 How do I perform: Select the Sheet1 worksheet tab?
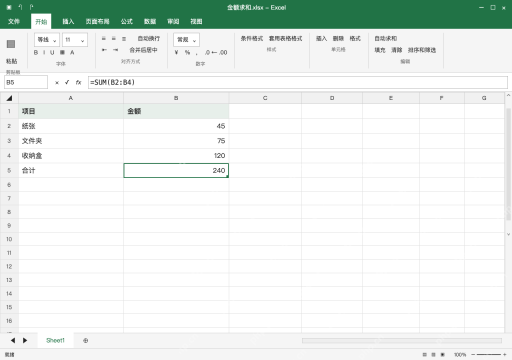55,340
